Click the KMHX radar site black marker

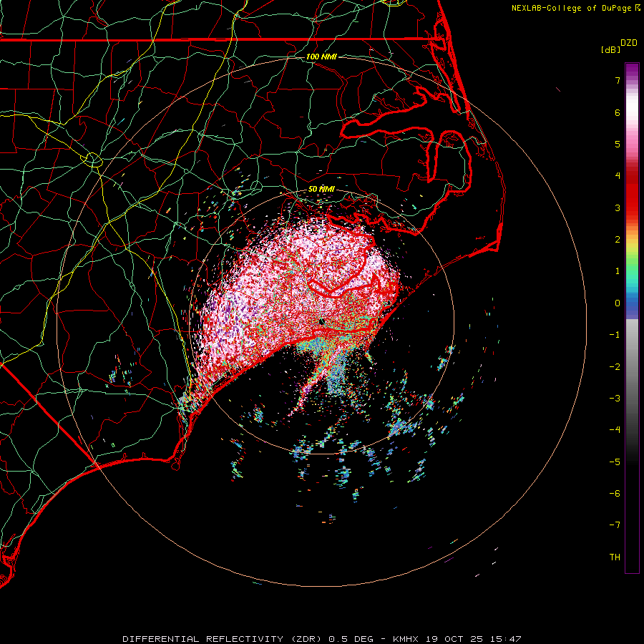pyautogui.click(x=321, y=321)
